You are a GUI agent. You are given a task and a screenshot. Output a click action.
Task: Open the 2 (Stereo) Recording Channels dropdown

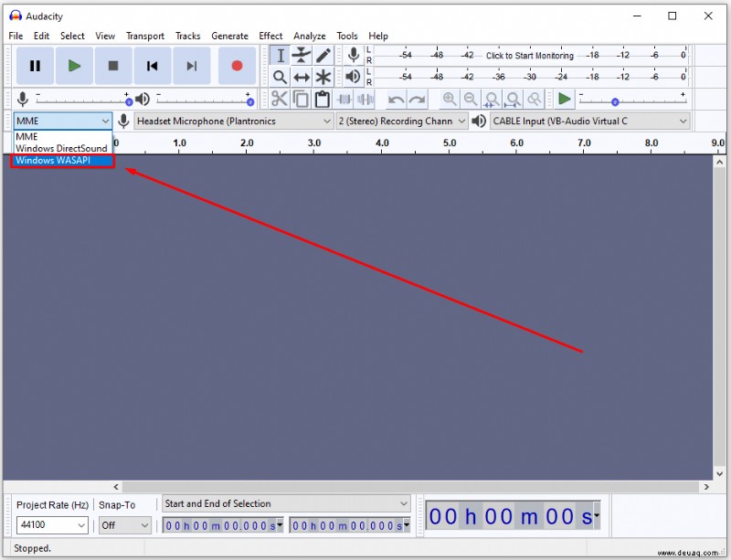tap(402, 122)
